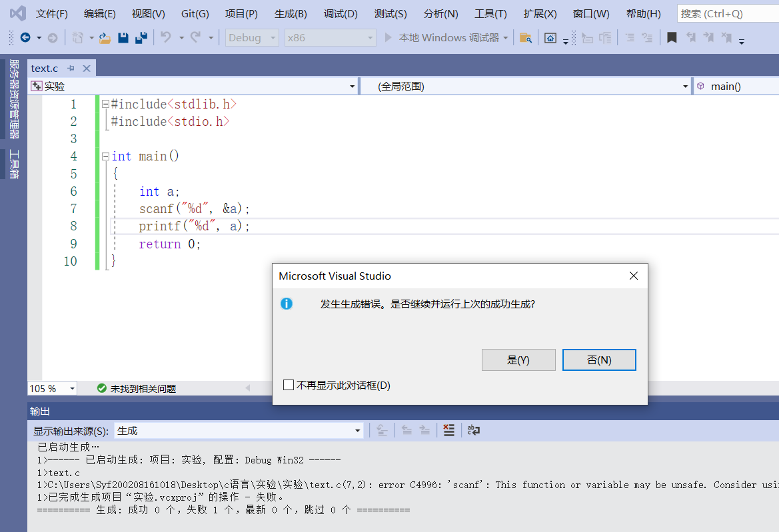Click the find message in code output icon

(x=382, y=430)
